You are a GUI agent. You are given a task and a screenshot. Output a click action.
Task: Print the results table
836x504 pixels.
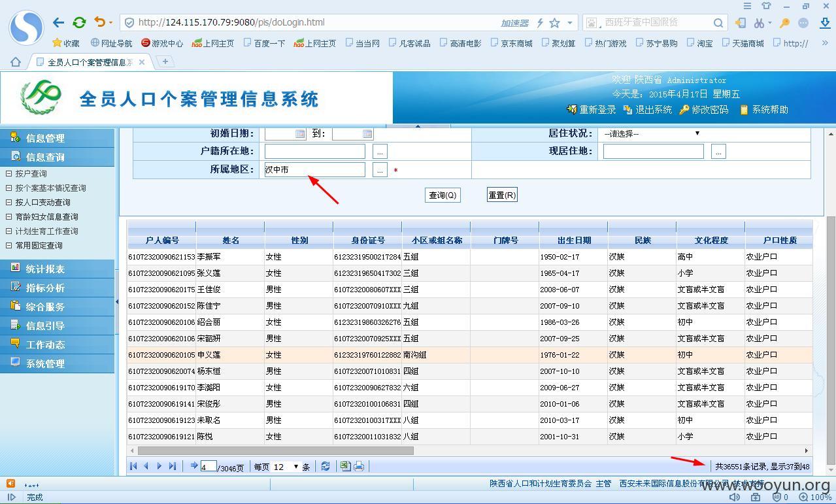click(359, 466)
